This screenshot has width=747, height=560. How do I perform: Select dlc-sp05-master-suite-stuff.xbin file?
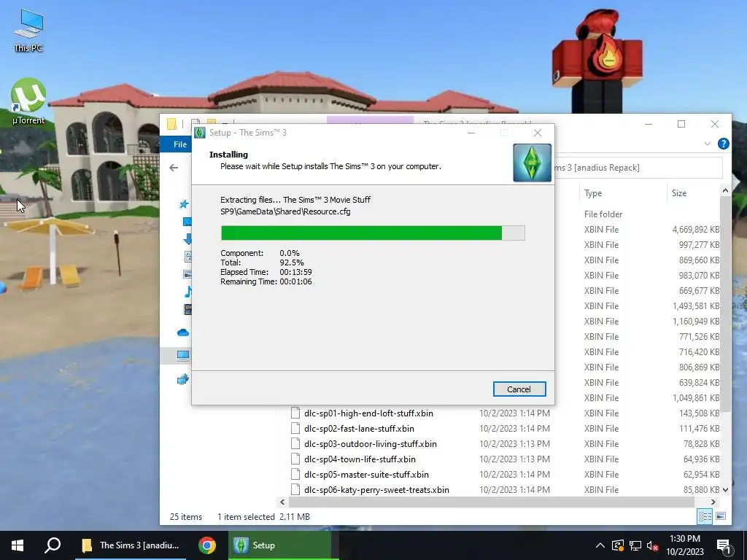(x=366, y=474)
